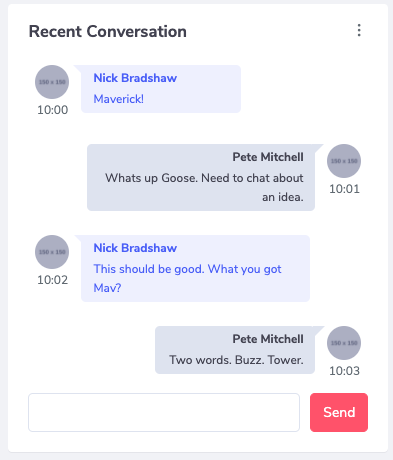Viewport: 393px width, 460px height.
Task: Click Pete Mitchell's avatar at 10:03
Action: pos(344,343)
